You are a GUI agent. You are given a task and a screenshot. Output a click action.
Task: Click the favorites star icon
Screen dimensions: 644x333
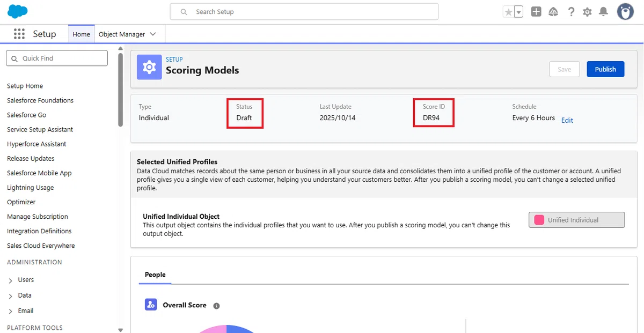click(508, 12)
